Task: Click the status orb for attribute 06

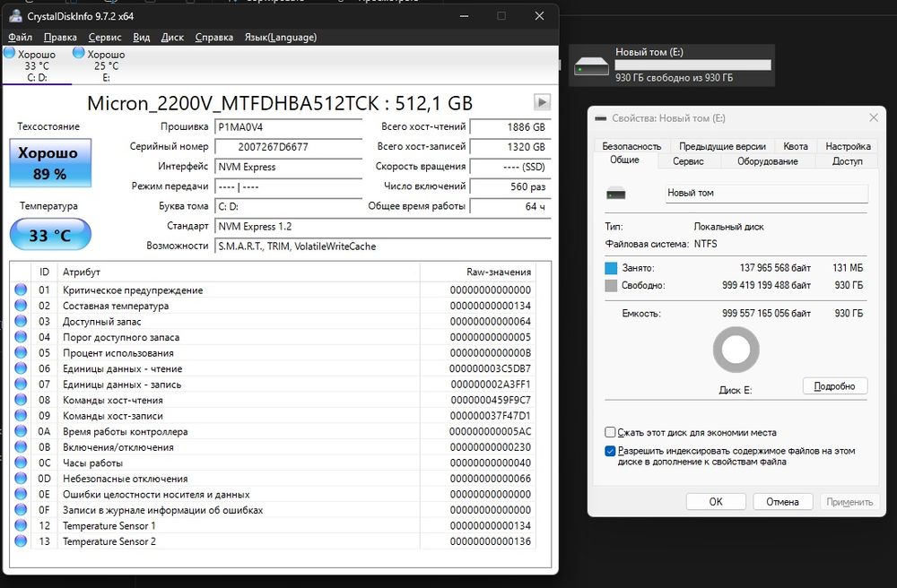Action: tap(21, 368)
